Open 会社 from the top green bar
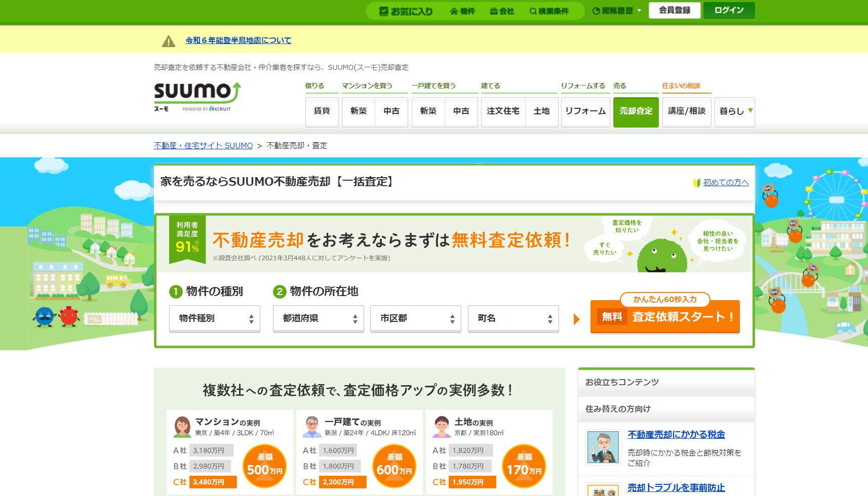Screen dimensions: 868x496 point(502,11)
